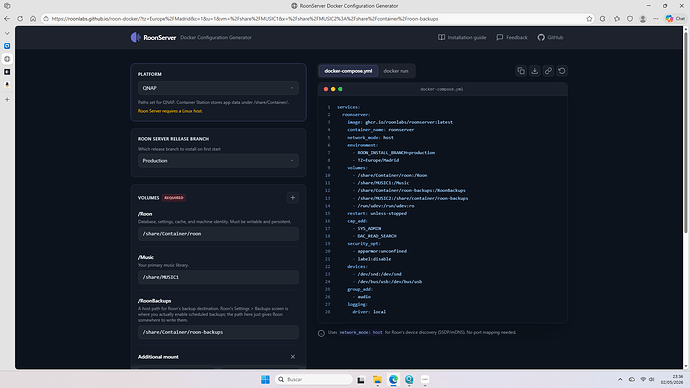
Task: Switch to the penguin vertical tab
Action: click(7, 84)
